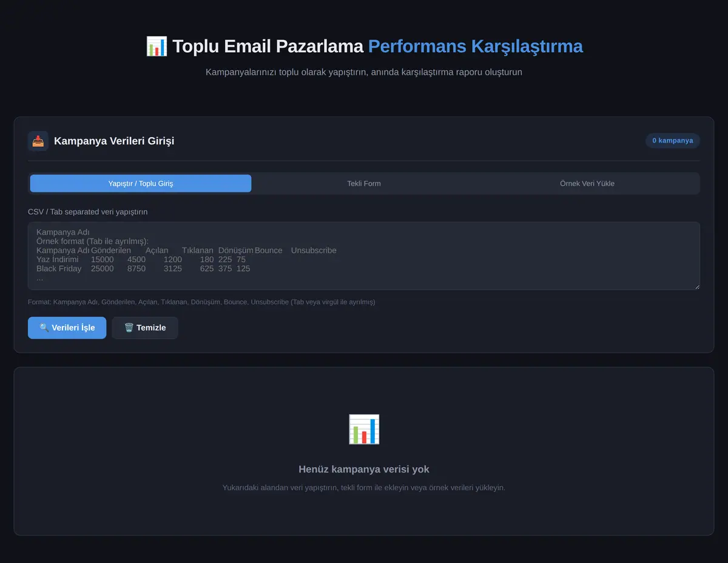Screen dimensions: 728x563
Task: Click the textarea resize handle corner
Action: [x=696, y=286]
